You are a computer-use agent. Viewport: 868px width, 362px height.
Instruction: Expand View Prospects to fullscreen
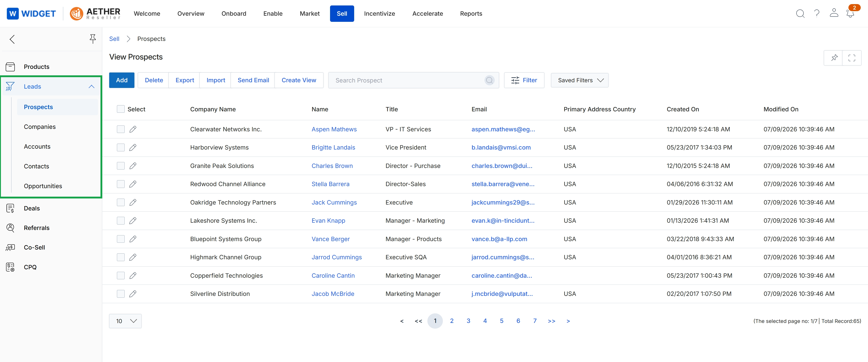pyautogui.click(x=852, y=58)
